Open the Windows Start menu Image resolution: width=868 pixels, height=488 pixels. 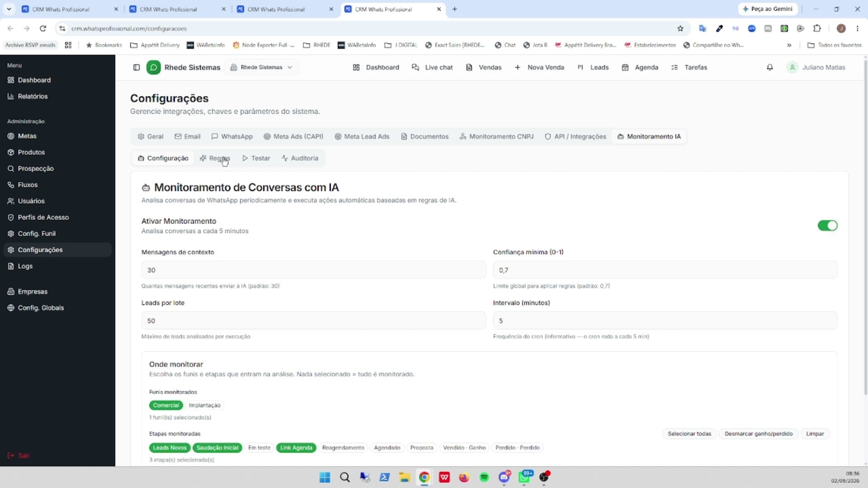click(325, 477)
